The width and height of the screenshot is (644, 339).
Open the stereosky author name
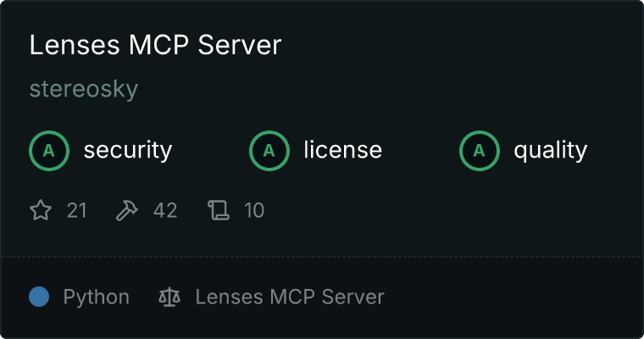click(x=84, y=89)
